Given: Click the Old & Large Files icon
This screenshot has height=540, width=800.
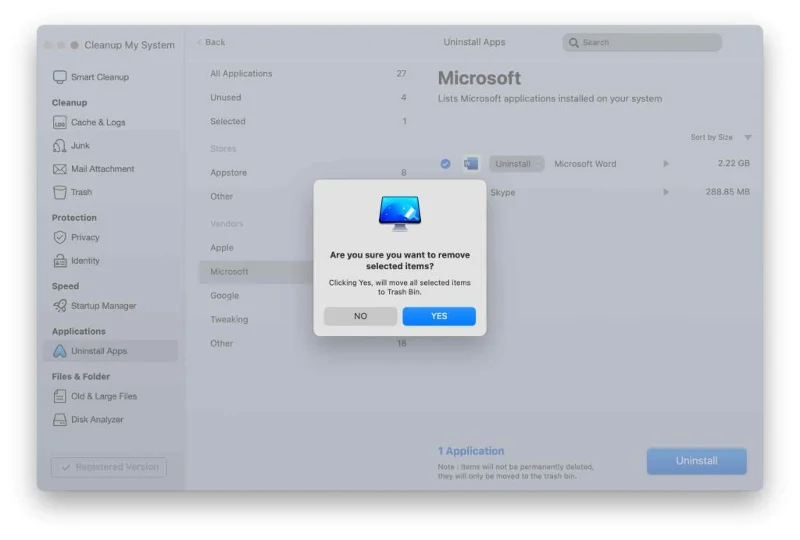Looking at the screenshot, I should [60, 396].
